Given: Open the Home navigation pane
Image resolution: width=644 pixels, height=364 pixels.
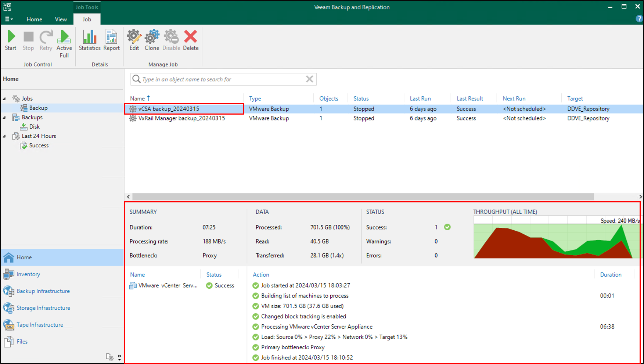Looking at the screenshot, I should click(62, 257).
